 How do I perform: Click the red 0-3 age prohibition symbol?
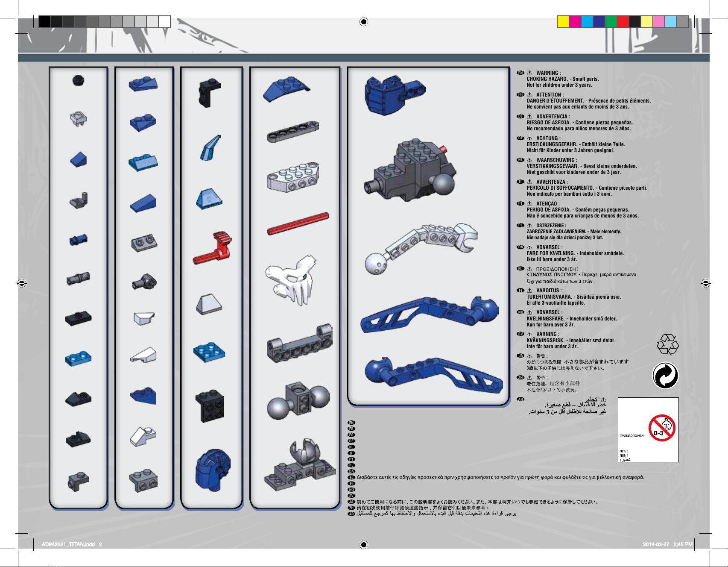[662, 428]
